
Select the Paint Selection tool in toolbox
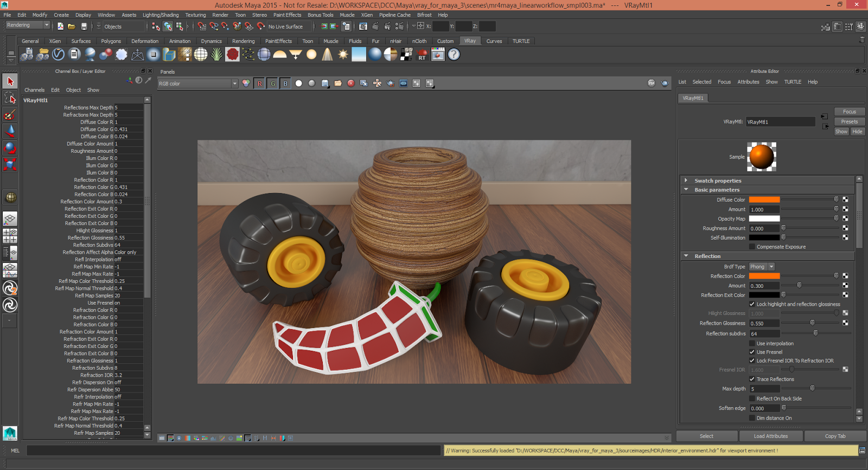(x=10, y=114)
